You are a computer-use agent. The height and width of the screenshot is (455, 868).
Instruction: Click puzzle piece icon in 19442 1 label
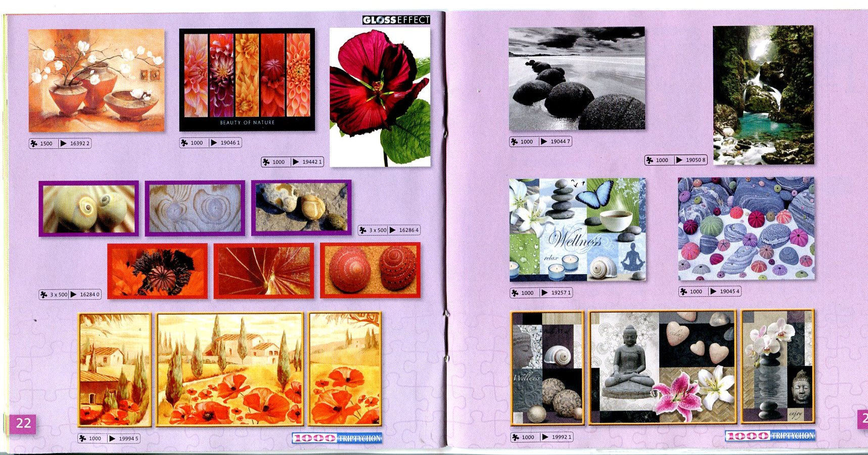266,162
